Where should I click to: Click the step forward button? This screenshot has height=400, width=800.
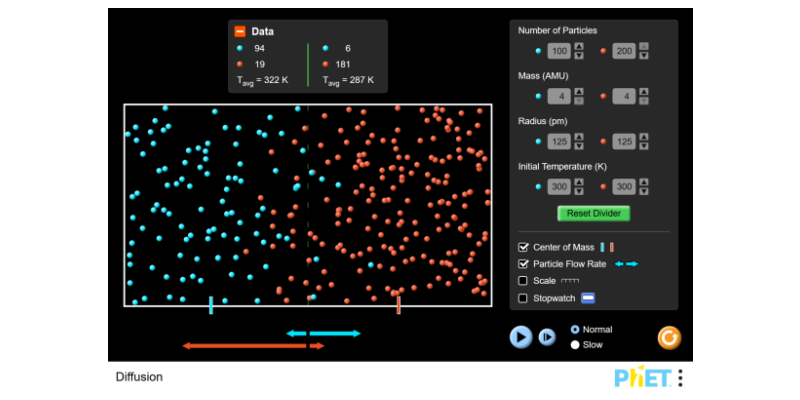click(x=547, y=337)
